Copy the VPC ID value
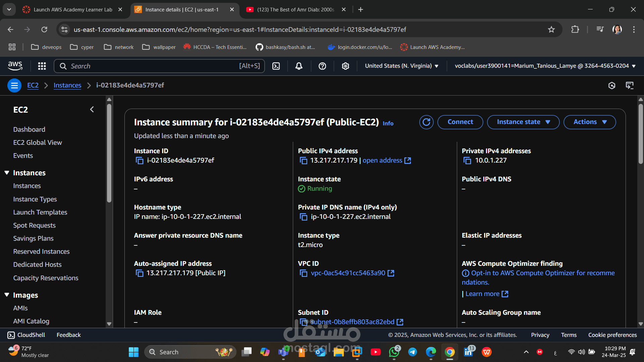644x362 pixels. 303,273
